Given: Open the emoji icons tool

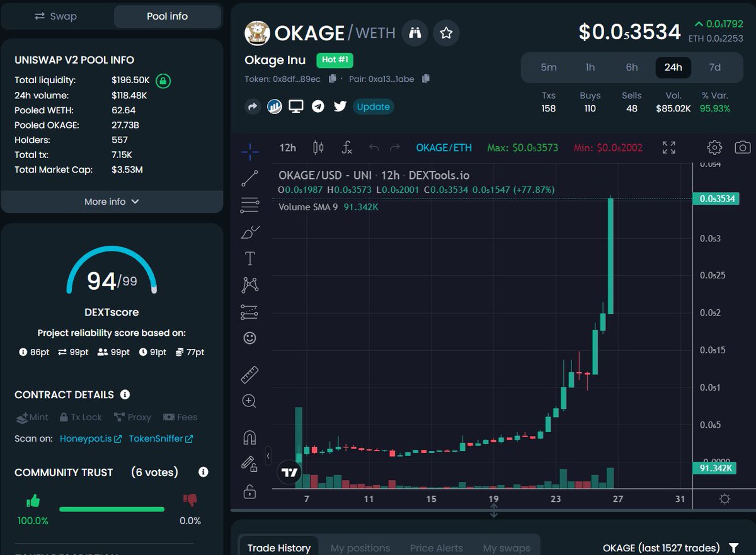Looking at the screenshot, I should (249, 338).
